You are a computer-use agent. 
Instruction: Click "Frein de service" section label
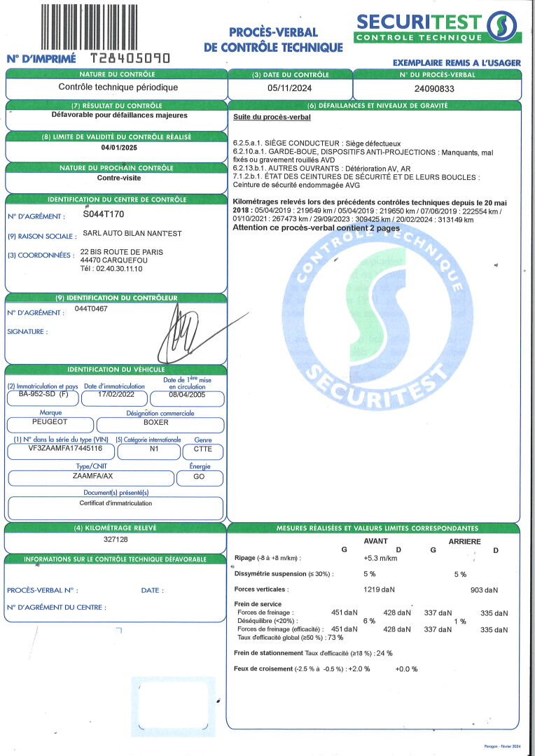point(258,604)
